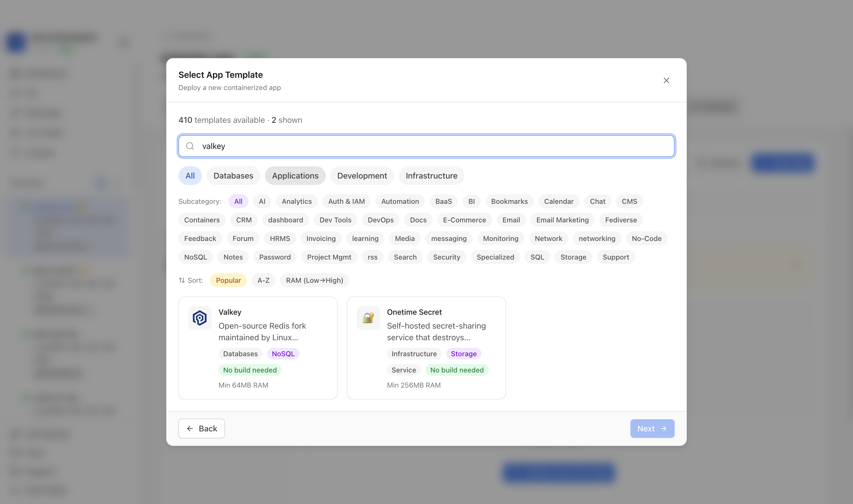Filter by Support subcategory
This screenshot has width=853, height=504.
(615, 257)
